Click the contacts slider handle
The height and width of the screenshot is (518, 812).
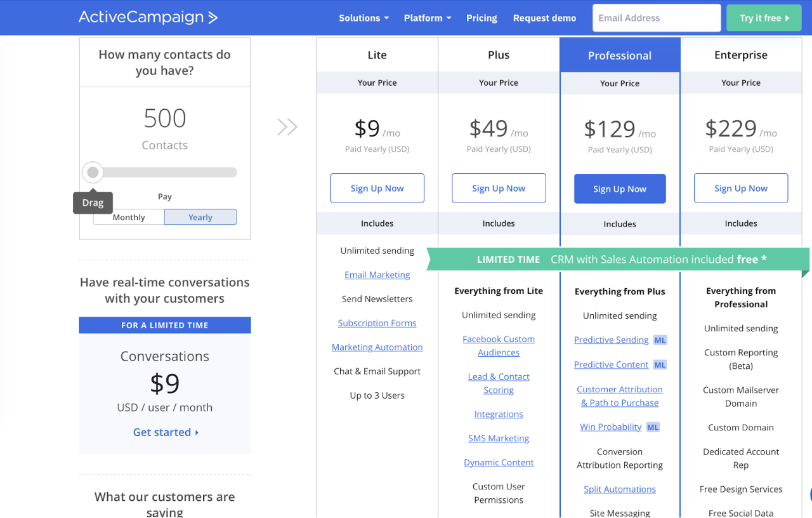click(x=93, y=172)
